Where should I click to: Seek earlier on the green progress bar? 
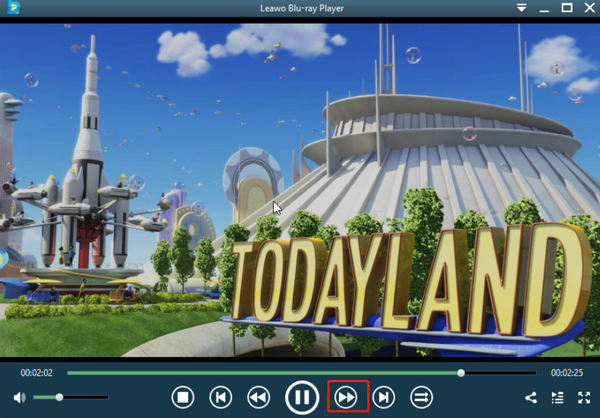coord(262,373)
